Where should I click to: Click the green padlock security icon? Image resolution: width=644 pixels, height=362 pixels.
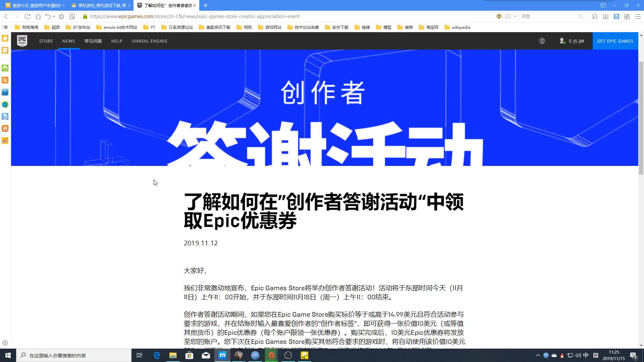85,16
